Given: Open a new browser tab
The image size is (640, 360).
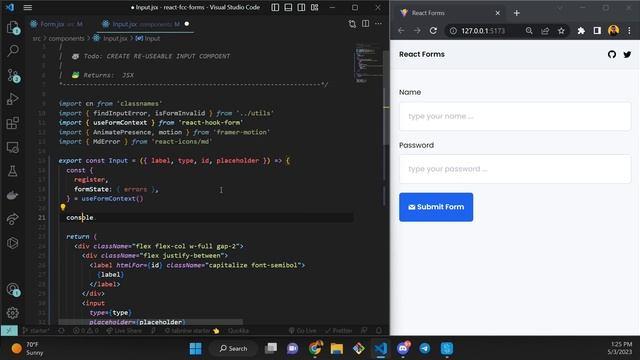Looking at the screenshot, I should point(517,13).
